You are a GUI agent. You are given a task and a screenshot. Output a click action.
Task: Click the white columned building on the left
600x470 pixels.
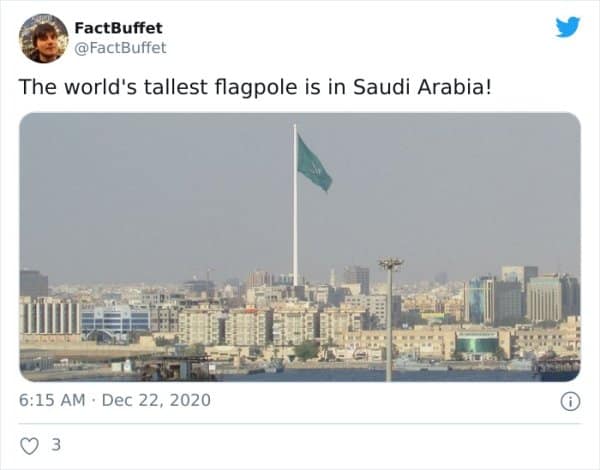tap(49, 315)
